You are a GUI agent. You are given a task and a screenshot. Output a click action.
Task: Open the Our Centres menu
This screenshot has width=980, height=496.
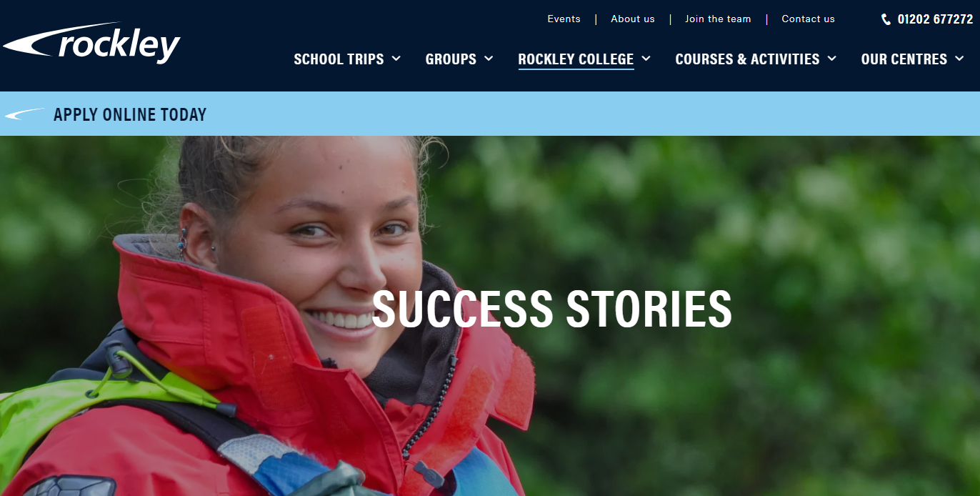coord(904,59)
